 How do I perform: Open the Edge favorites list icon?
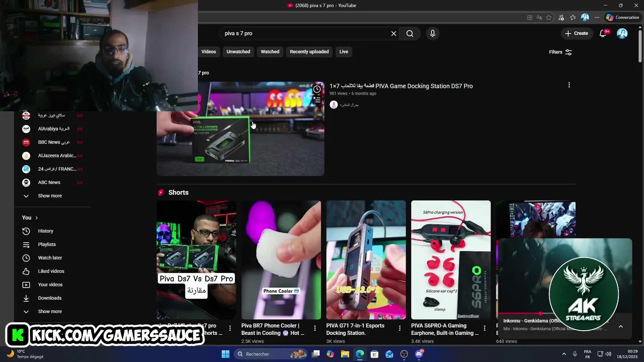(573, 18)
